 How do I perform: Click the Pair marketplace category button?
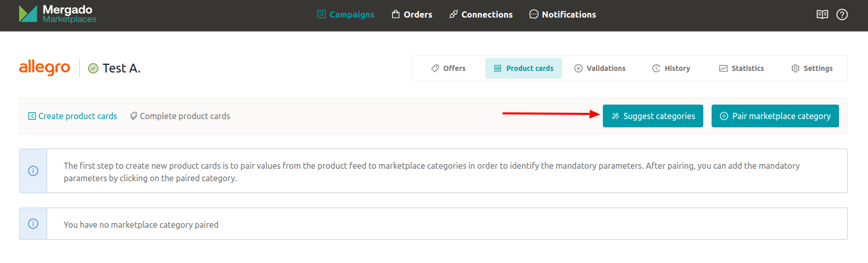[775, 116]
